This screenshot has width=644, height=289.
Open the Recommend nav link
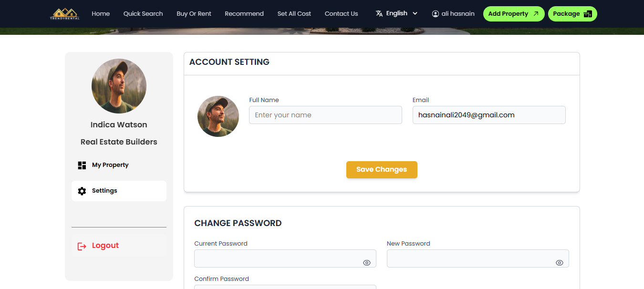(x=244, y=14)
